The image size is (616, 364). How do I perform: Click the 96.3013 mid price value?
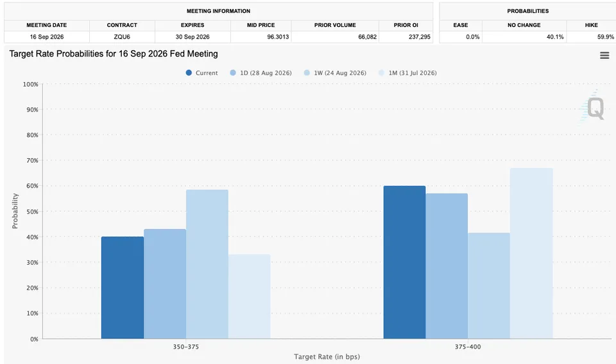coord(278,37)
